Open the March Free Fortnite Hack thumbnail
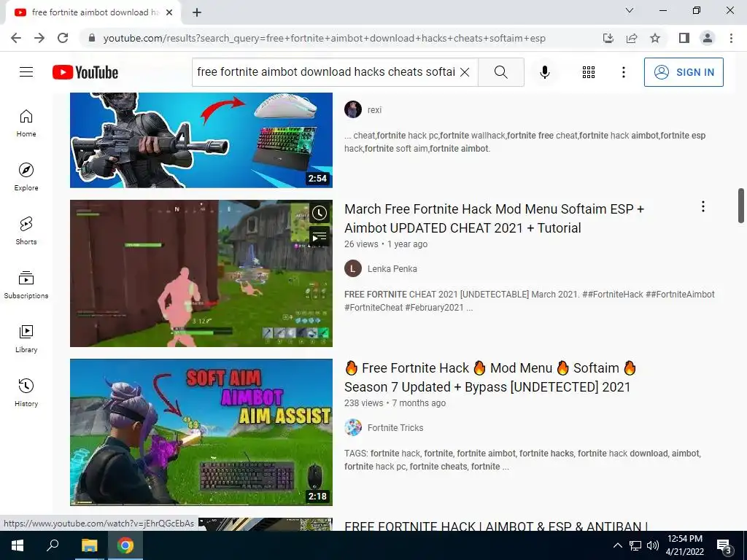Image resolution: width=747 pixels, height=560 pixels. click(x=201, y=273)
